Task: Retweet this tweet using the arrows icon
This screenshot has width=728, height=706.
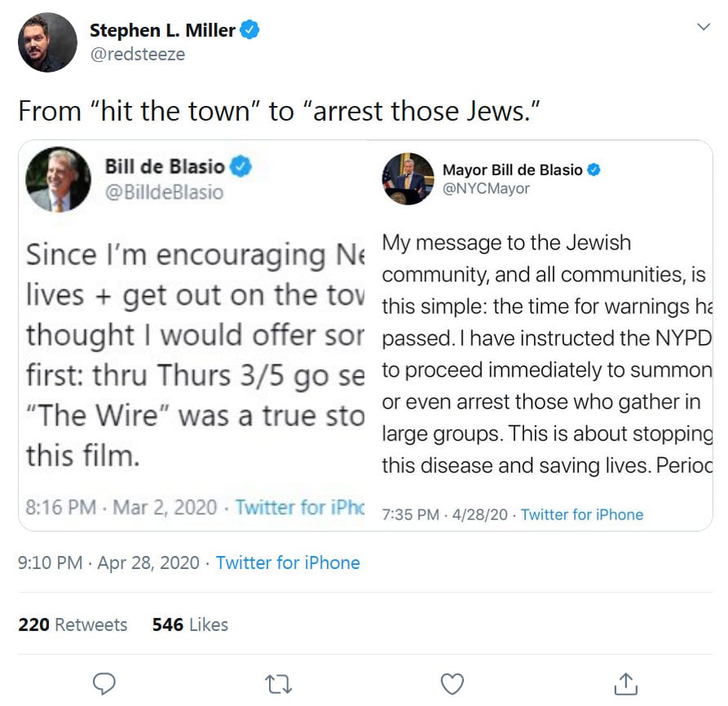Action: point(279,682)
